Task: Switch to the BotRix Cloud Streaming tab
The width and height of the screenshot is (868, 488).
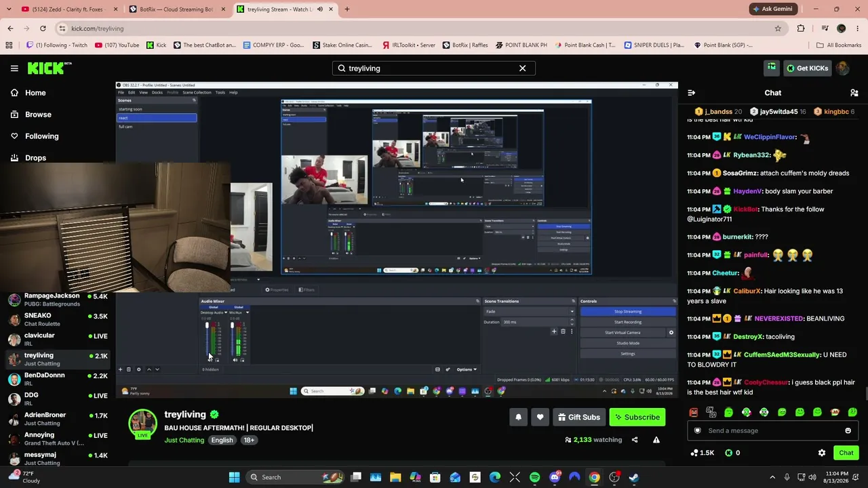Action: (x=178, y=9)
